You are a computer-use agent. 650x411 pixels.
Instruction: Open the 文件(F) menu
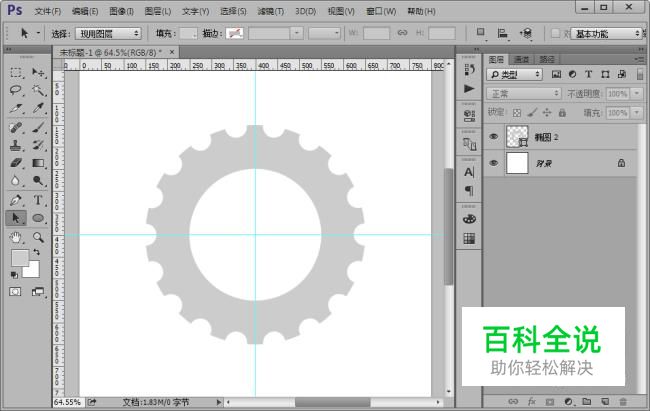48,11
